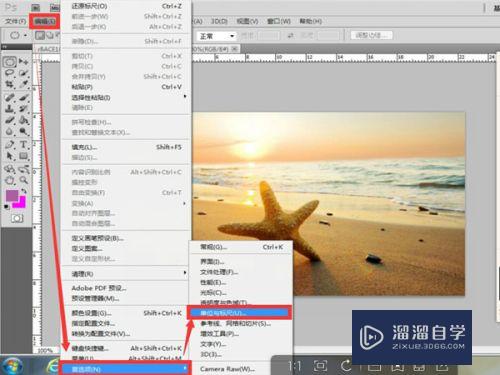Select the Eyedropper tool
Viewport: 500px width, 375px height.
[x=24, y=85]
